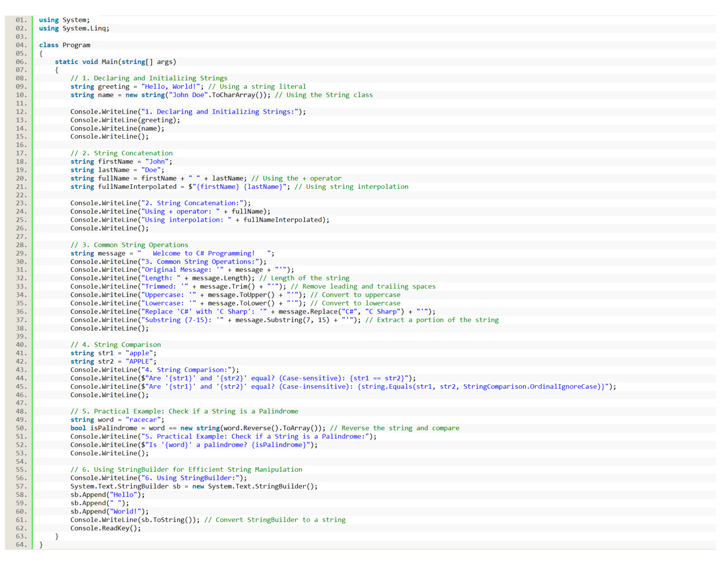
Task: Click the 'class Program' declaration on line 04
Action: click(x=65, y=45)
